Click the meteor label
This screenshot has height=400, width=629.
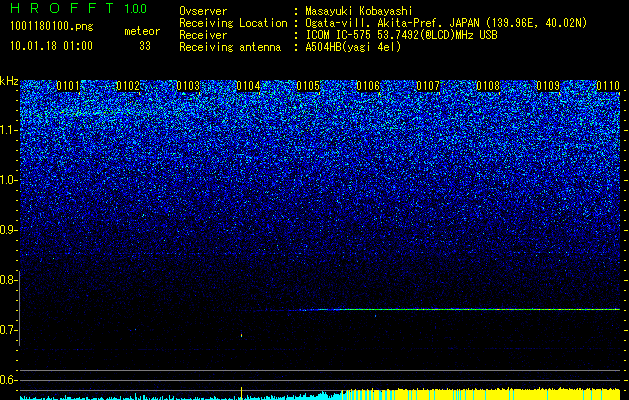[142, 31]
